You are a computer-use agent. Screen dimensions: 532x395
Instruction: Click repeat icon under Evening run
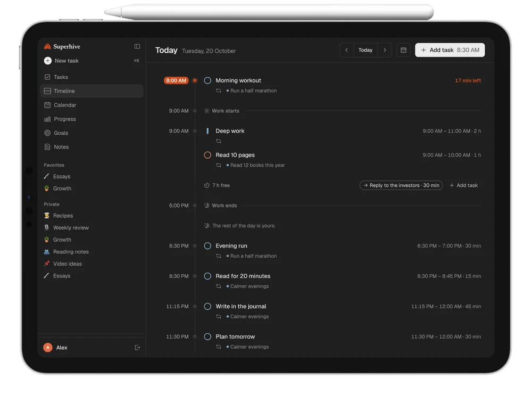[x=219, y=256]
